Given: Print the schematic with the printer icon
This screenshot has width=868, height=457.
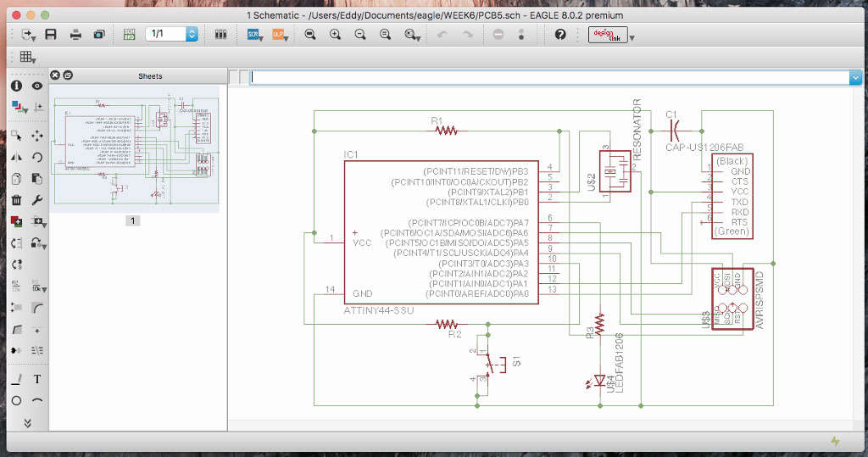Looking at the screenshot, I should click(x=75, y=35).
